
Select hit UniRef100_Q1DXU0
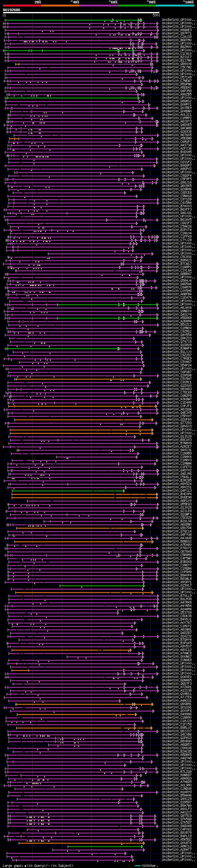(177, 386)
